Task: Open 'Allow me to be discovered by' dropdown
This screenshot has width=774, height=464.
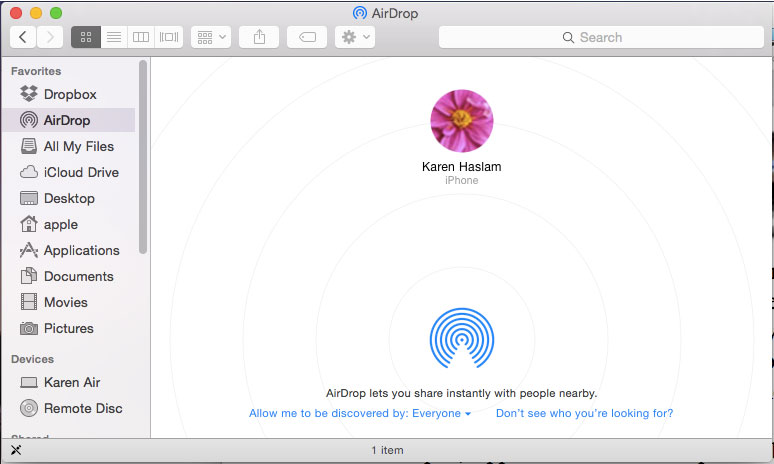Action: click(x=359, y=413)
